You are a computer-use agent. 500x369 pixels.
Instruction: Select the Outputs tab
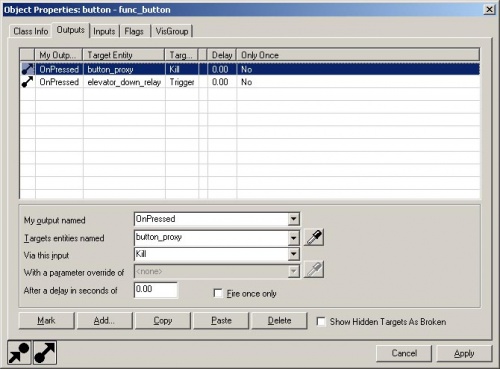pyautogui.click(x=71, y=30)
